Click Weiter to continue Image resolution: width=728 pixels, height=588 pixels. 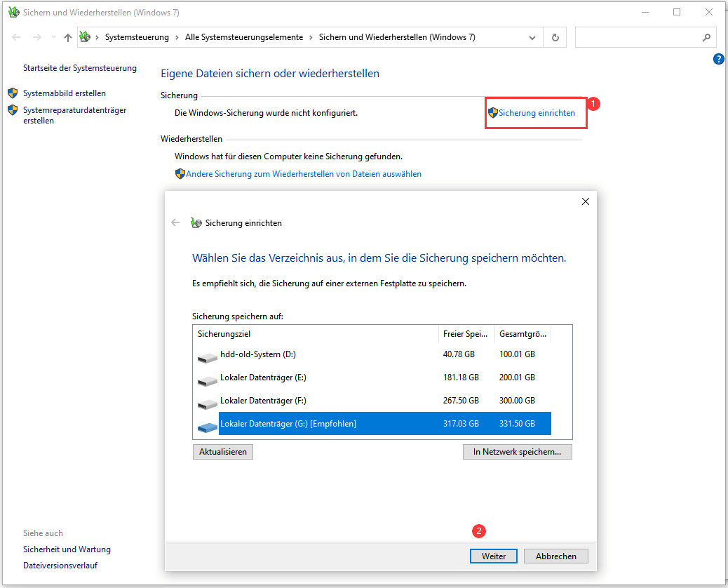[494, 556]
